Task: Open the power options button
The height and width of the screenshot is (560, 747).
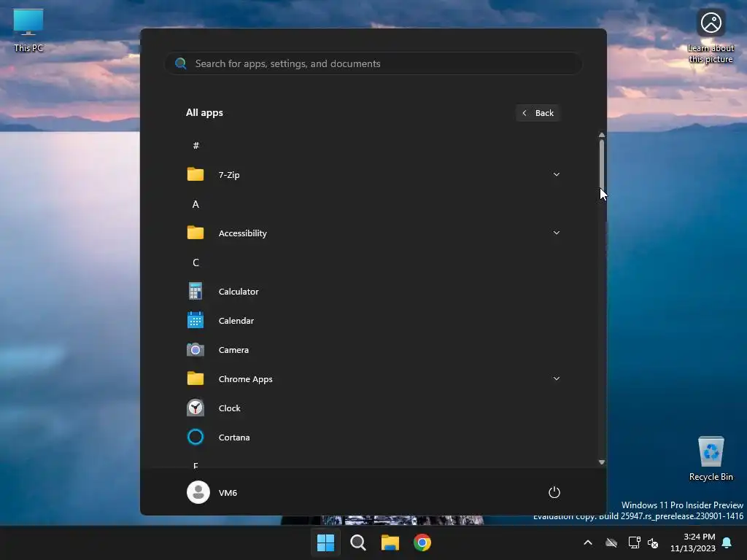Action: 554,492
